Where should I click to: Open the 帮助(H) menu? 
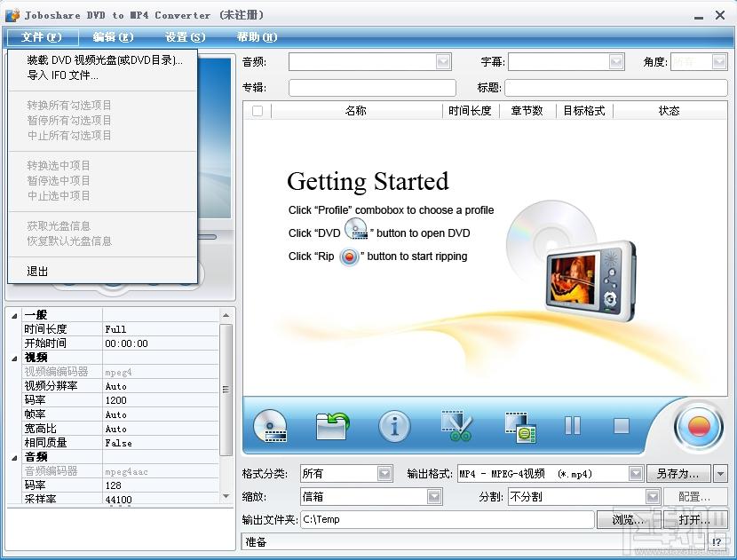(x=257, y=37)
